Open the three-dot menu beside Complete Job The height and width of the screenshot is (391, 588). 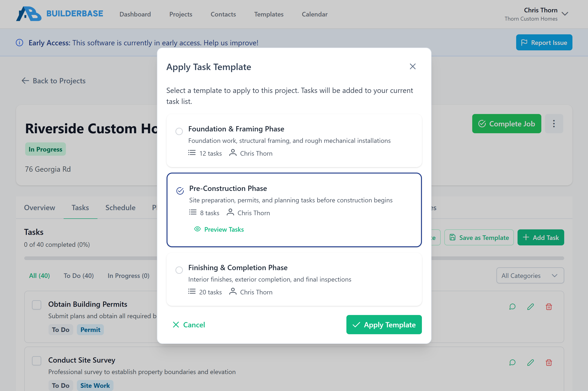(x=554, y=123)
